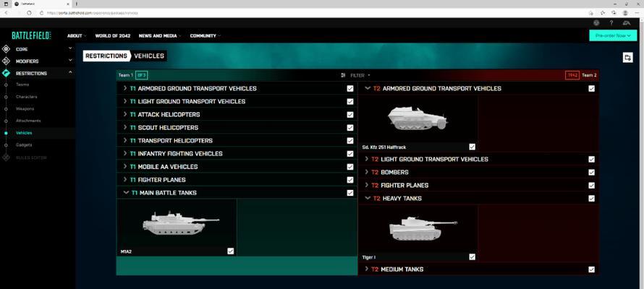
Task: Click the save experience folder icon
Action: click(x=627, y=58)
